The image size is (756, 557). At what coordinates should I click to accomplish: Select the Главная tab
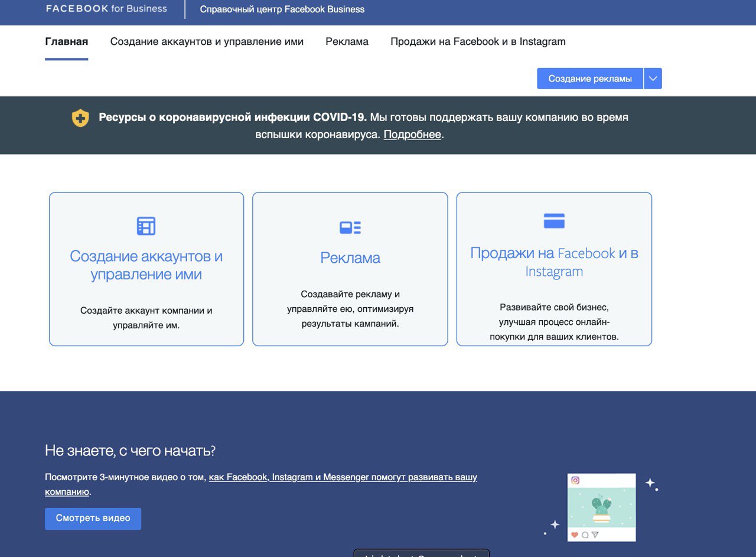[x=67, y=41]
